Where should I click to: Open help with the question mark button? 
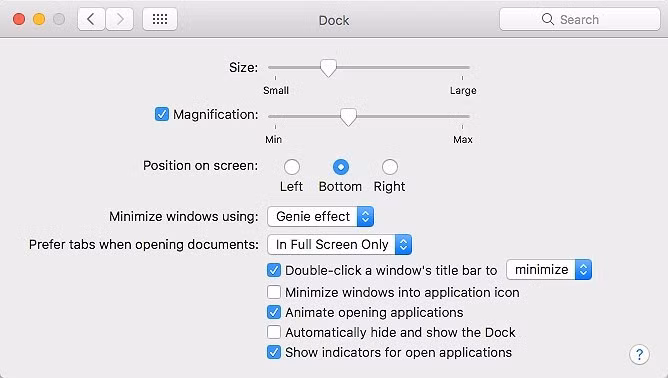pyautogui.click(x=639, y=354)
